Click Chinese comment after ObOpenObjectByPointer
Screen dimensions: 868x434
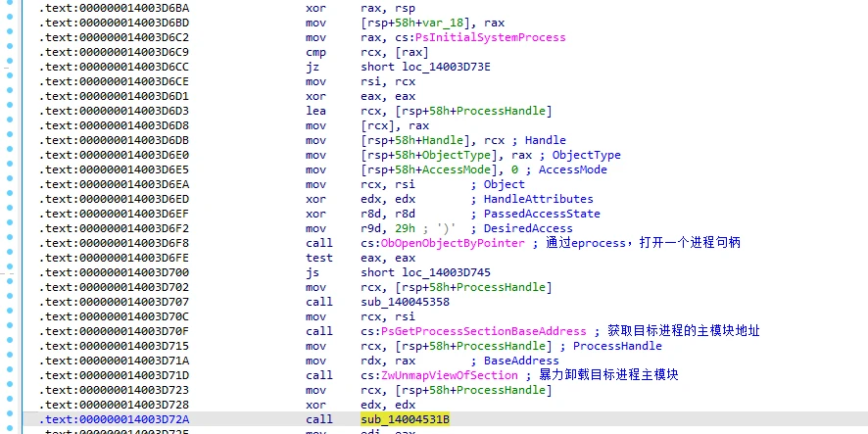coord(636,243)
